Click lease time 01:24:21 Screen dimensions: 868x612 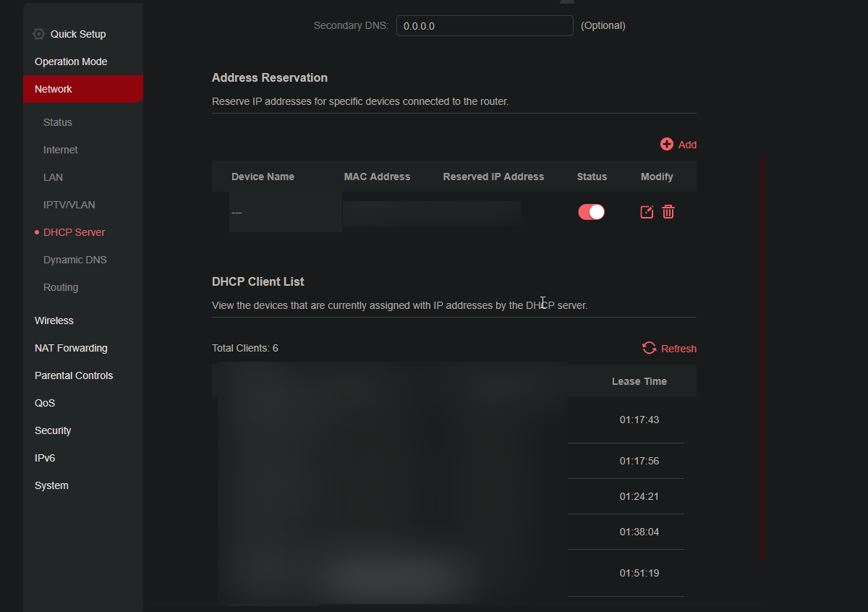point(639,496)
